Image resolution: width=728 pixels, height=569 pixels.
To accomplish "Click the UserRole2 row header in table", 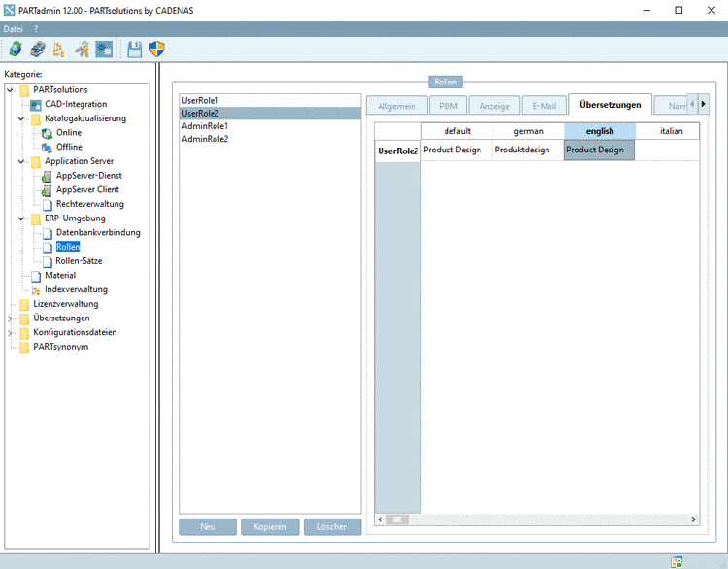I will (397, 151).
